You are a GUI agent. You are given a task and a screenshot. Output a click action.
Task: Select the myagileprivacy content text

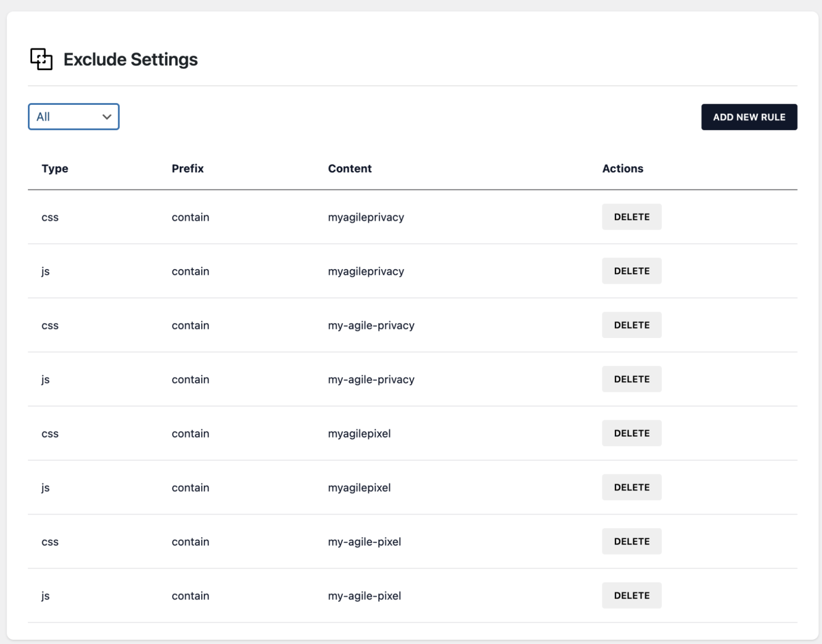[x=366, y=217]
